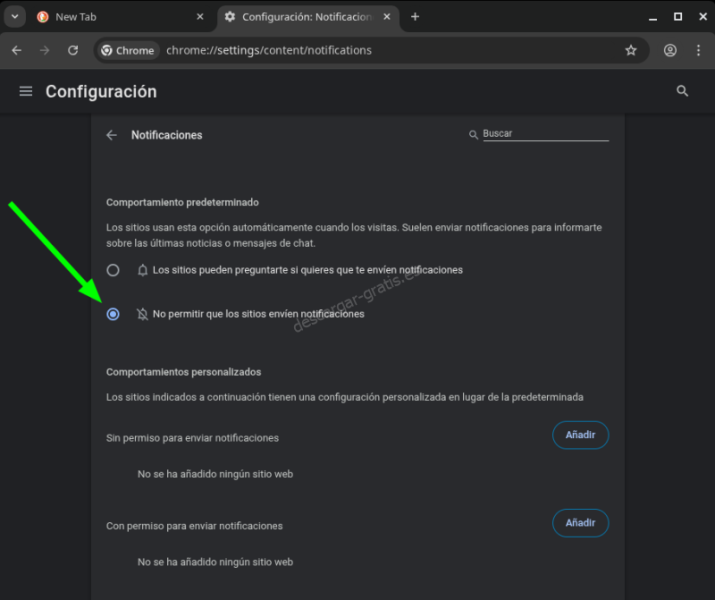The image size is (715, 600).
Task: Close the Chrome window
Action: click(703, 17)
